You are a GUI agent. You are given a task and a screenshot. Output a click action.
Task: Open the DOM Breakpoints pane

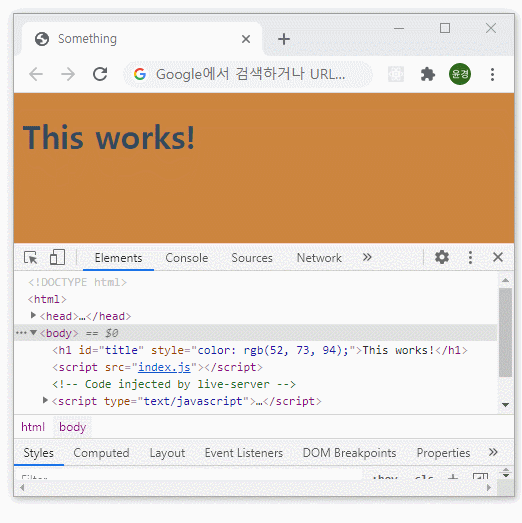click(x=349, y=453)
